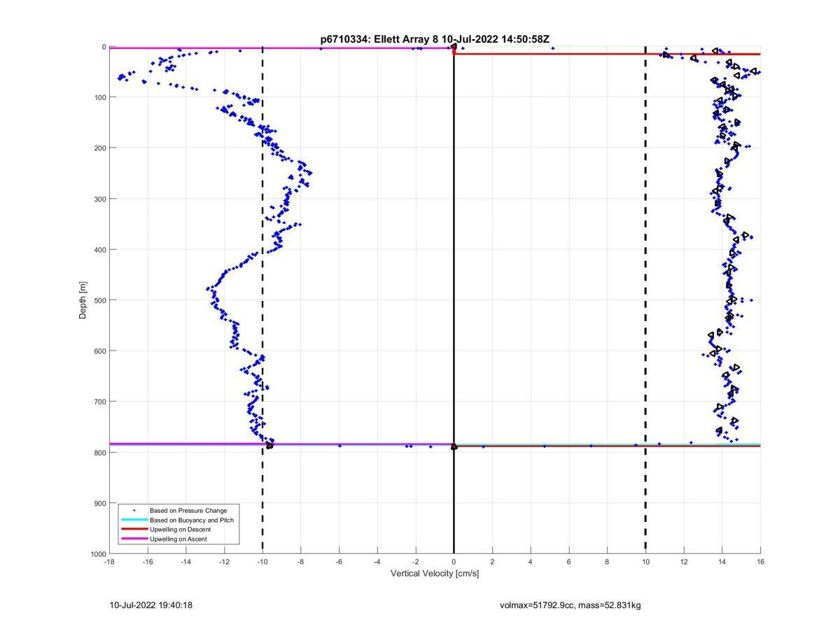Click the plot title "p6710334: Ellett Array 8"
The image size is (840, 622).
(x=379, y=39)
